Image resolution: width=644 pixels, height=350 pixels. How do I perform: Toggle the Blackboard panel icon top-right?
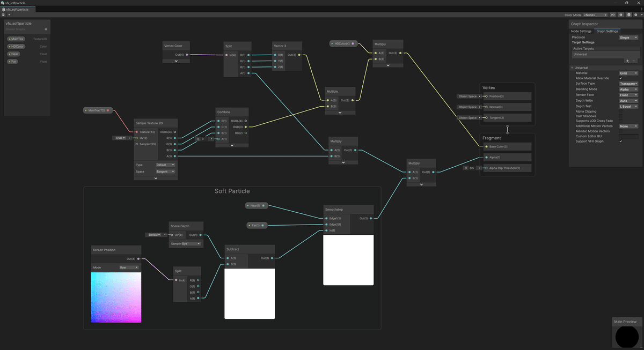coord(621,14)
